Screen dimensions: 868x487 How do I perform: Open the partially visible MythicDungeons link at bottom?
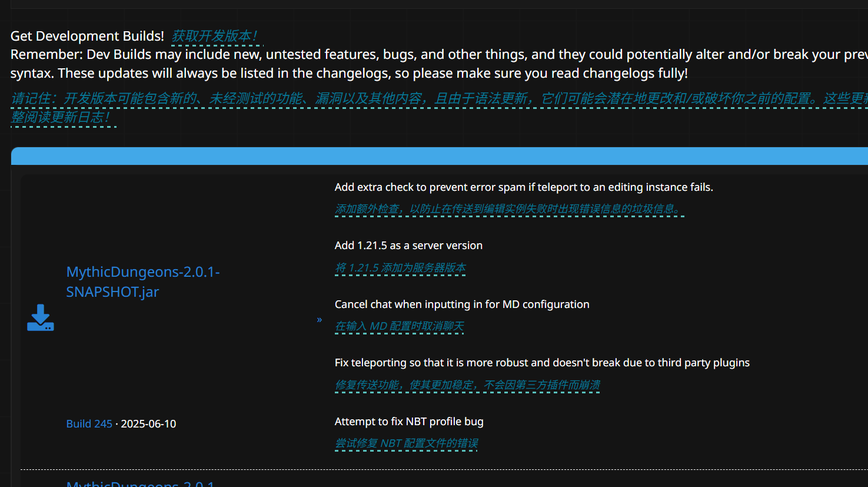pyautogui.click(x=140, y=483)
